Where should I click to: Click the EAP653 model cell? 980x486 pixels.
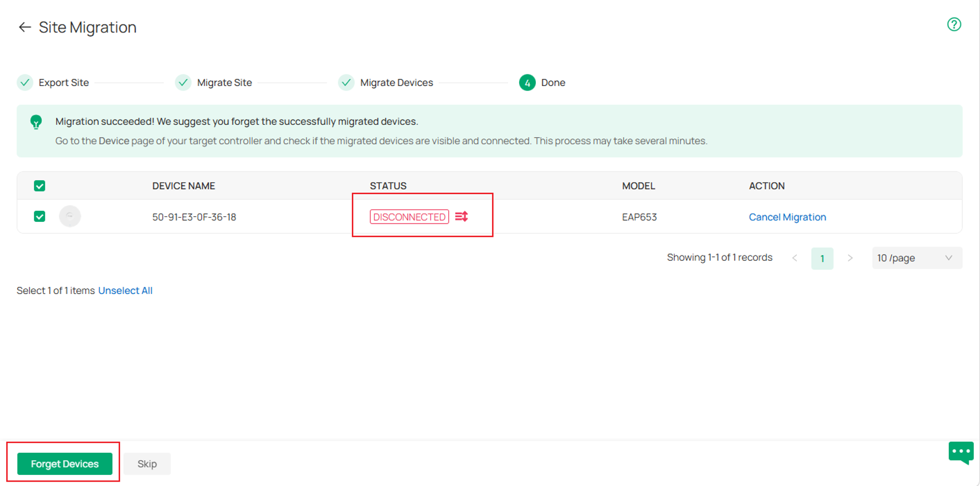(x=640, y=217)
